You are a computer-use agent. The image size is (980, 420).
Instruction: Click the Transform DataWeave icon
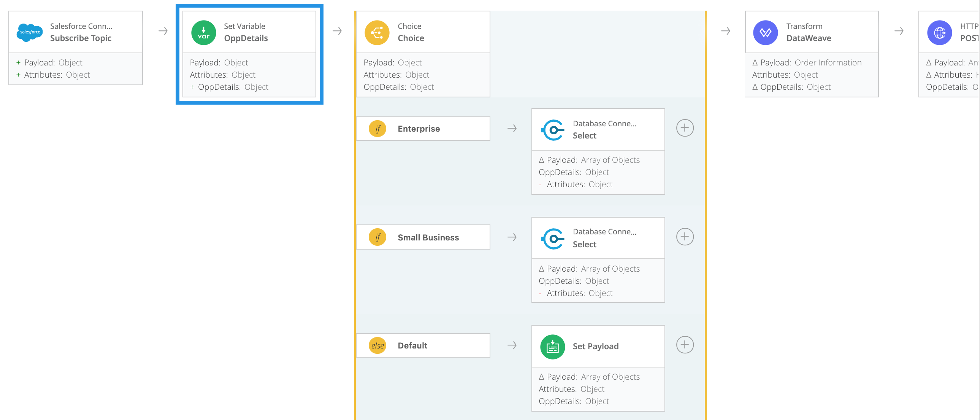[x=765, y=32]
